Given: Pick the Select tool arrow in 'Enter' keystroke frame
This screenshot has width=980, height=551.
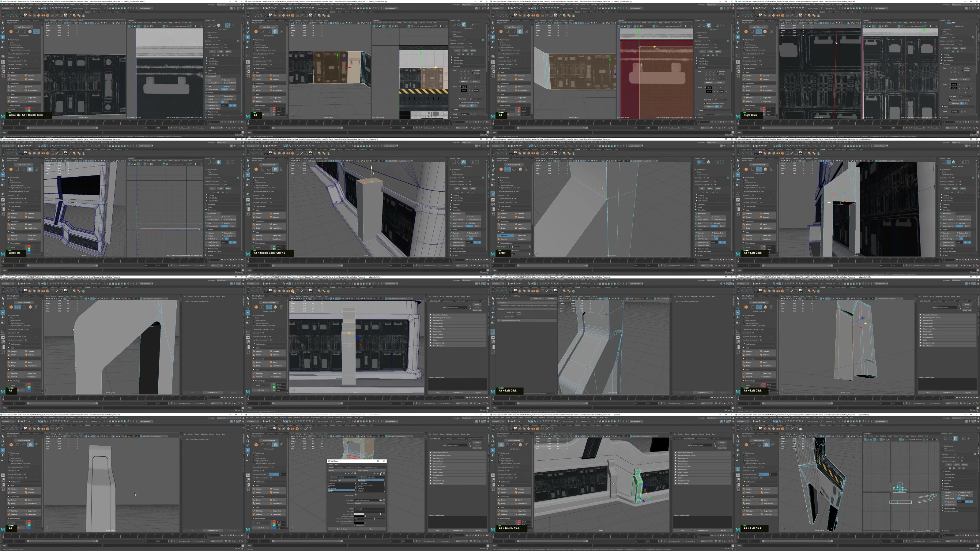Looking at the screenshot, I should coord(493,161).
